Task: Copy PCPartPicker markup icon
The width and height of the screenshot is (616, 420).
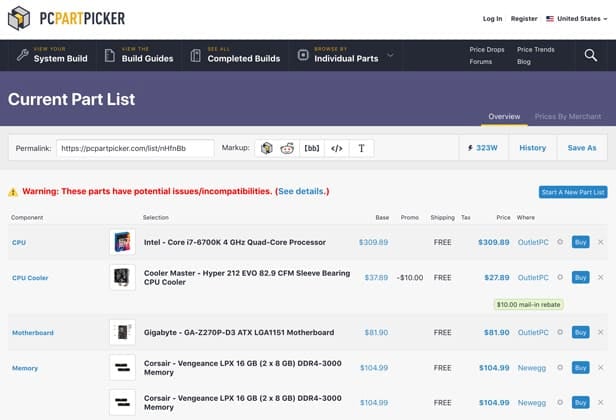Action: click(x=267, y=148)
